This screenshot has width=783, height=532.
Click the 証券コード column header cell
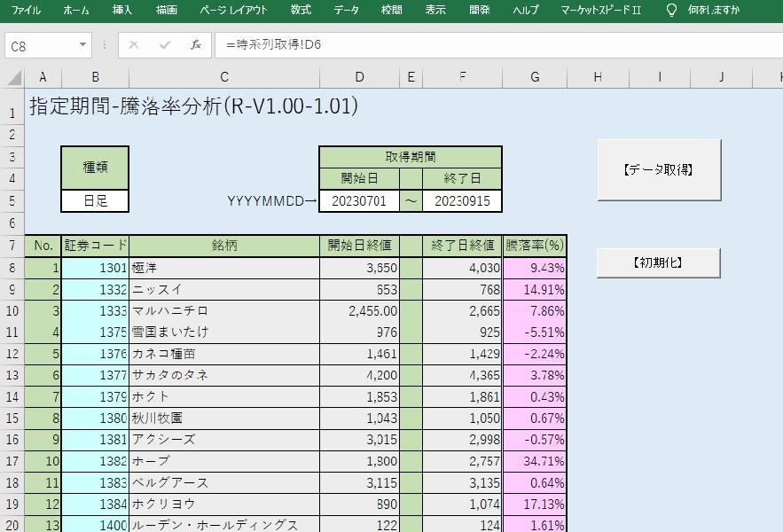click(x=95, y=246)
